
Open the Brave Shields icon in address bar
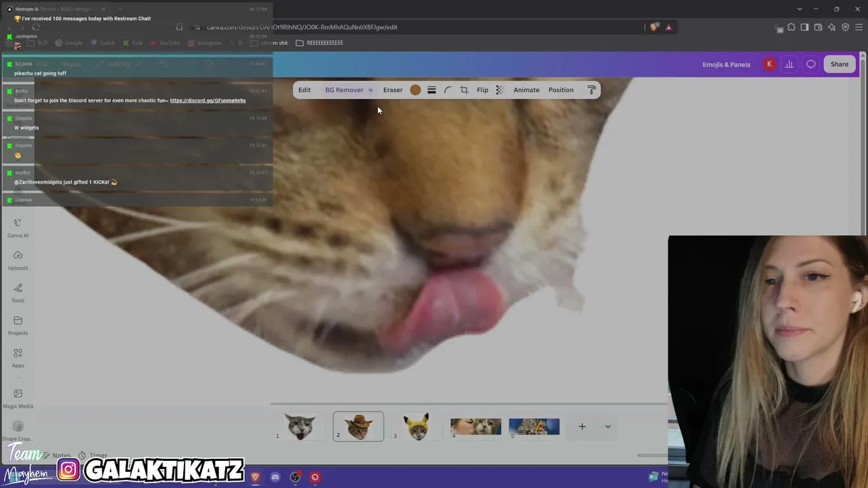[x=654, y=27]
